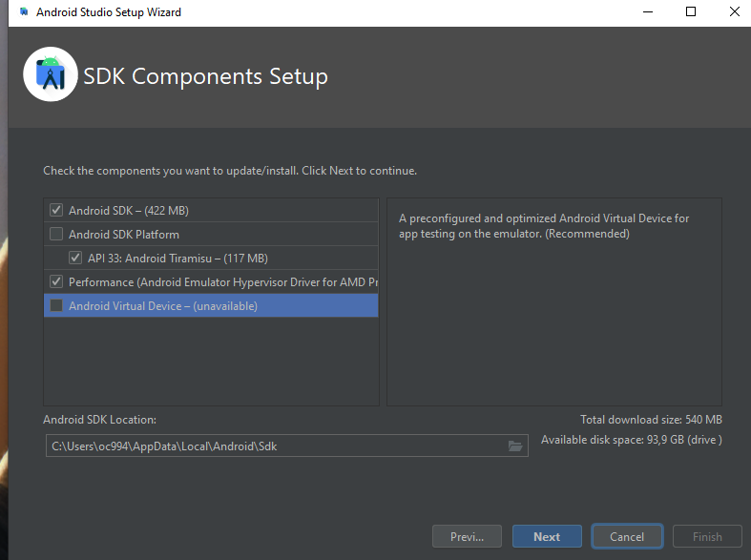751x560 pixels.
Task: Click the Finish button
Action: click(x=707, y=536)
